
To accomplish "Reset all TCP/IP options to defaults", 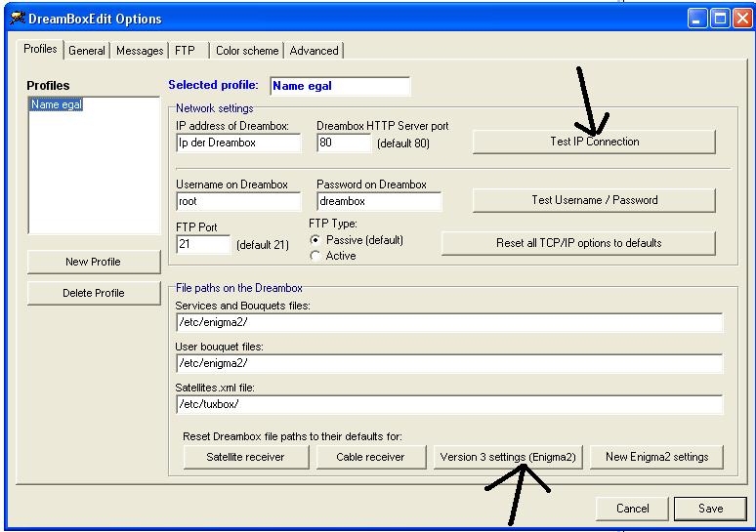I will (x=578, y=243).
